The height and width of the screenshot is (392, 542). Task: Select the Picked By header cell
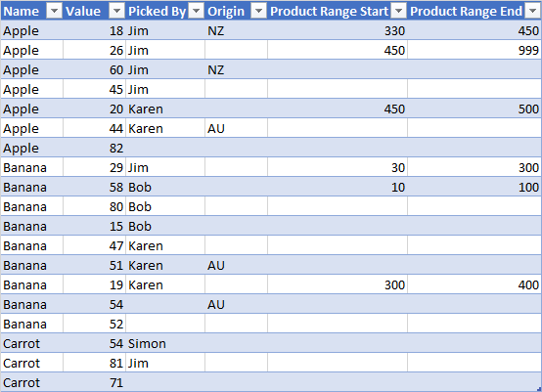click(165, 12)
